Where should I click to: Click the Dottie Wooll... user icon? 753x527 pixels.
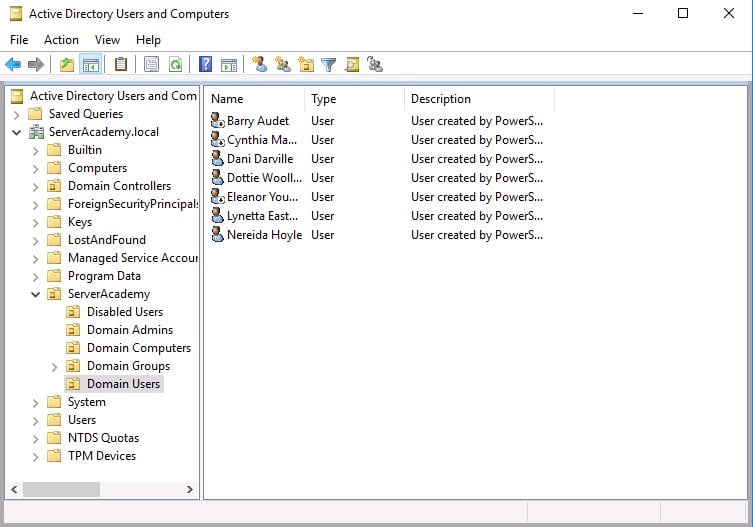coord(218,178)
